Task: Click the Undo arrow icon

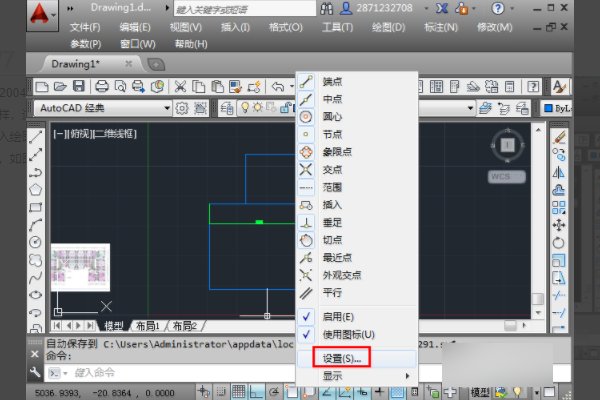Action: pyautogui.click(x=278, y=87)
